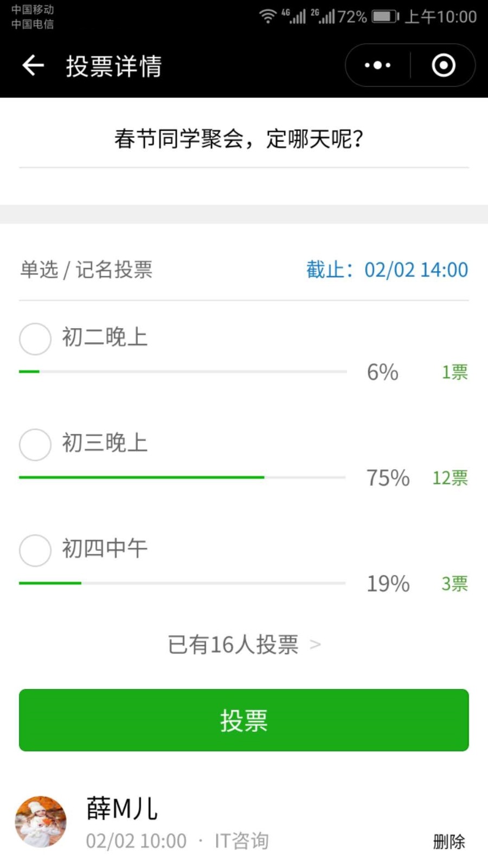Select the 初三晚上 radio option
This screenshot has width=488, height=868.
tap(35, 444)
